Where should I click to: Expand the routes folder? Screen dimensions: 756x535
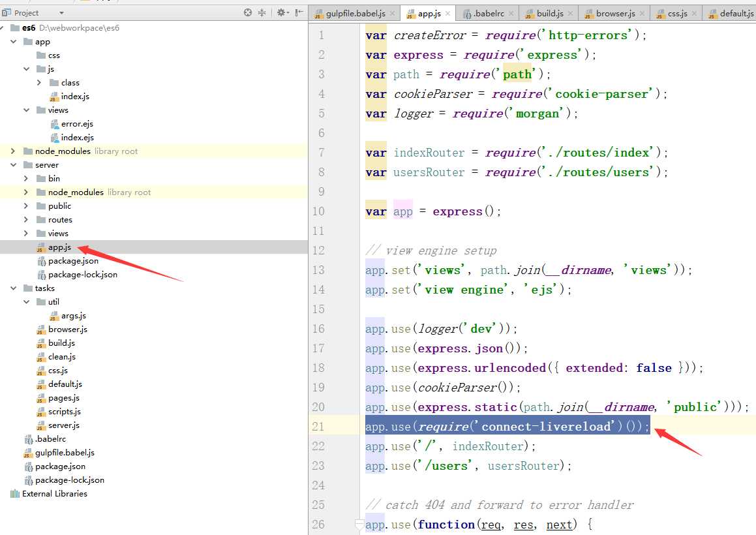point(27,219)
